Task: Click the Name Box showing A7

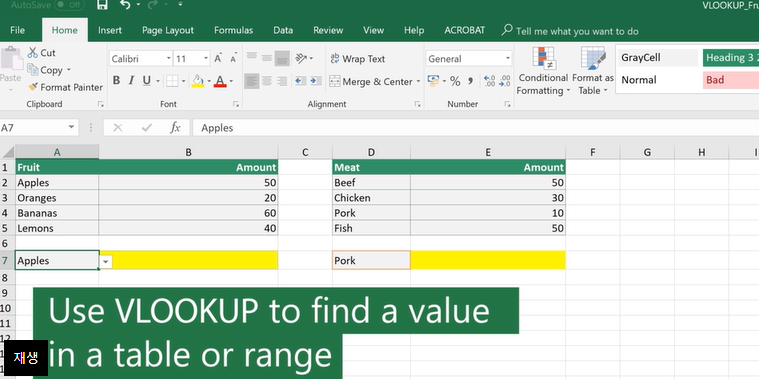Action: pos(39,128)
